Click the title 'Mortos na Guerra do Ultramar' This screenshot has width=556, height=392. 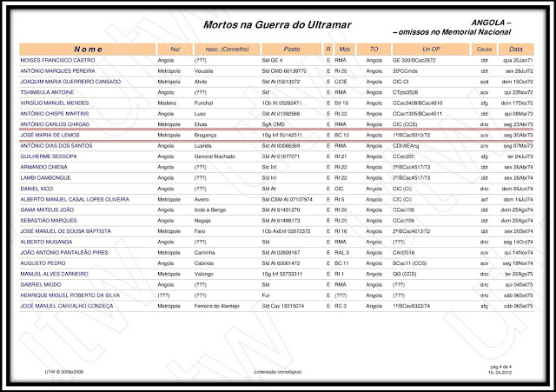tap(277, 25)
